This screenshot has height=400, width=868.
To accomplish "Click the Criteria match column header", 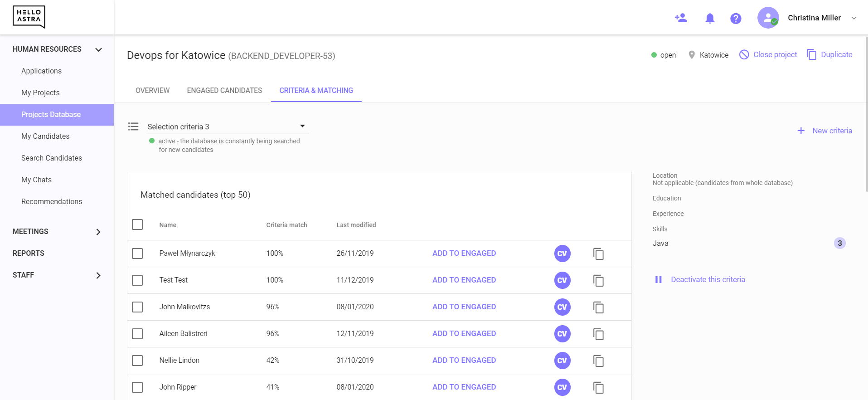I will click(286, 225).
